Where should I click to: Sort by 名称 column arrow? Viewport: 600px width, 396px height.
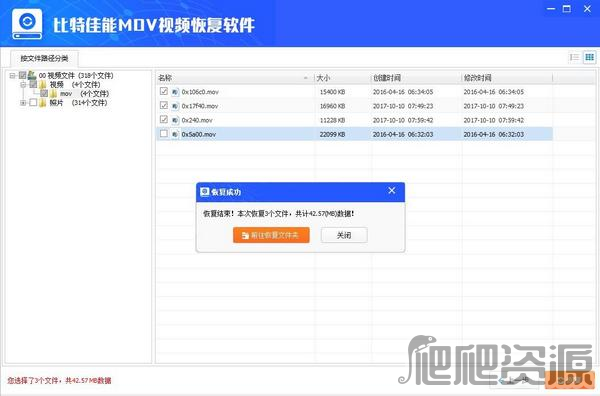305,78
